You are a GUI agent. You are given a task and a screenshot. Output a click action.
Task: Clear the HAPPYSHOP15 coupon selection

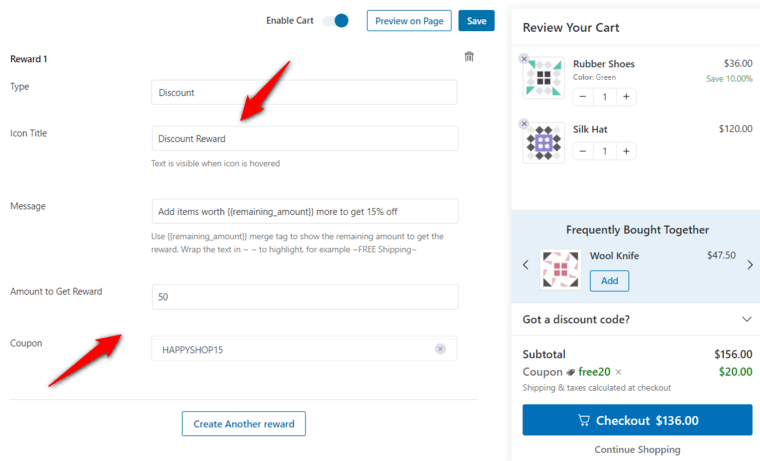[440, 349]
